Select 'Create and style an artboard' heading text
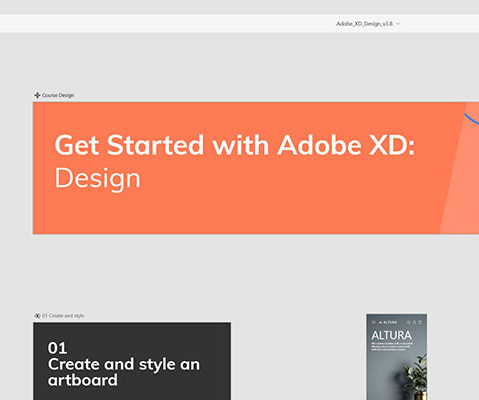The image size is (479, 400). click(x=124, y=372)
